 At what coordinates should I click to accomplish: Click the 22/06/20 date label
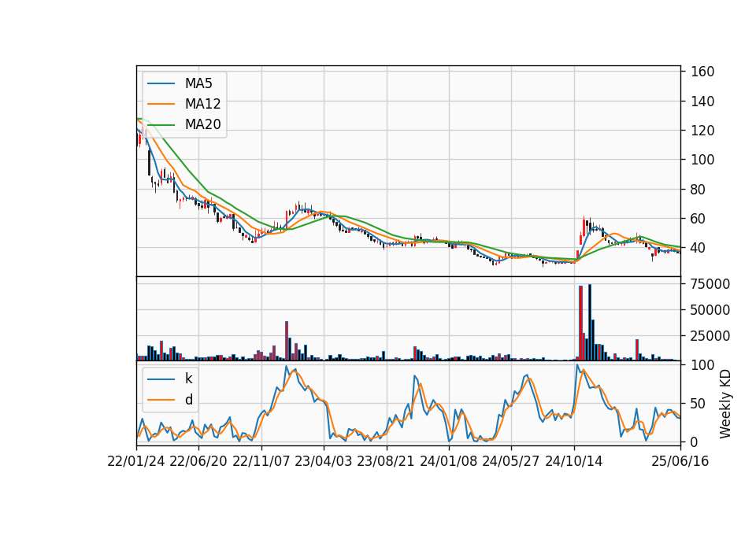(198, 461)
